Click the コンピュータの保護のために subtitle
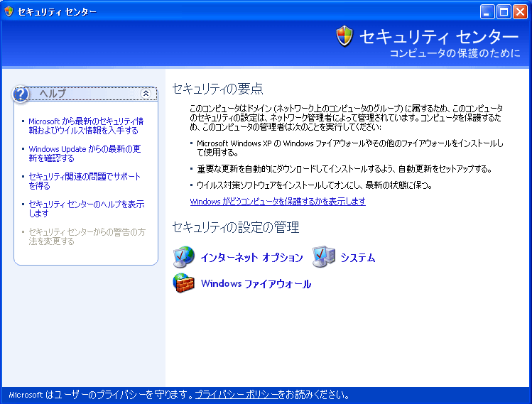 click(455, 53)
